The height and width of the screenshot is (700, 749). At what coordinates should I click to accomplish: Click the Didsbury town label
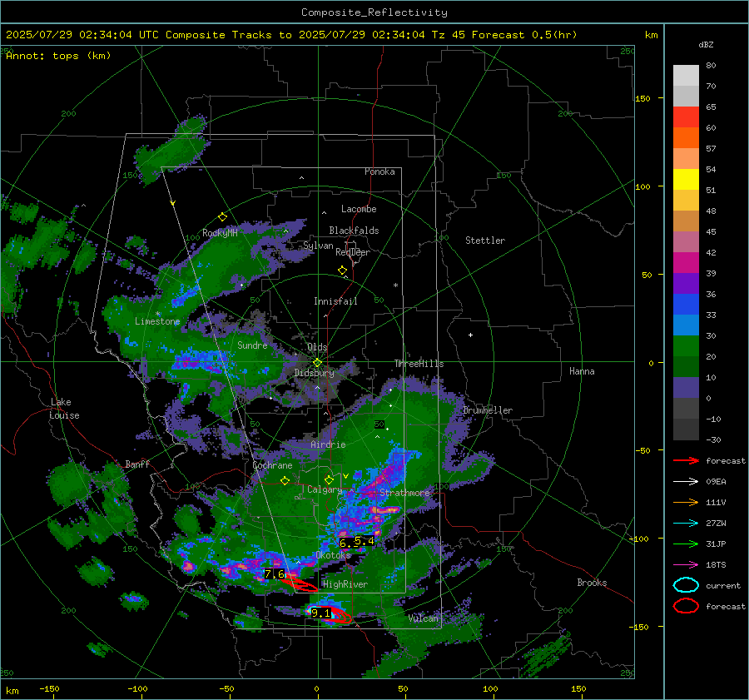[x=314, y=373]
